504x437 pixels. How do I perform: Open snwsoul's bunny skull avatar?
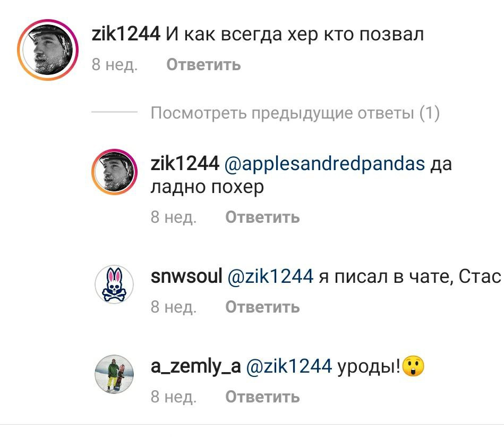point(114,284)
